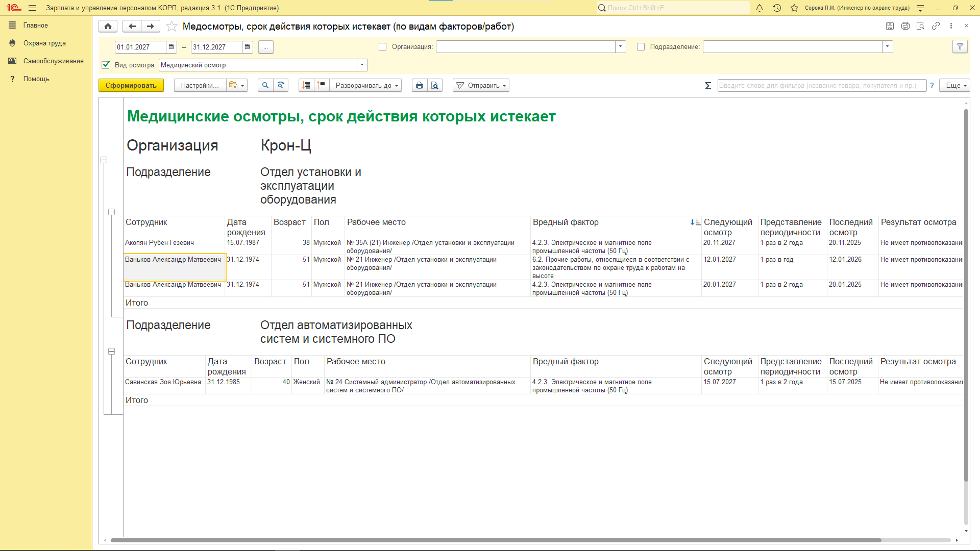Image resolution: width=980 pixels, height=551 pixels.
Task: Collapse all groups icon
Action: click(x=321, y=86)
